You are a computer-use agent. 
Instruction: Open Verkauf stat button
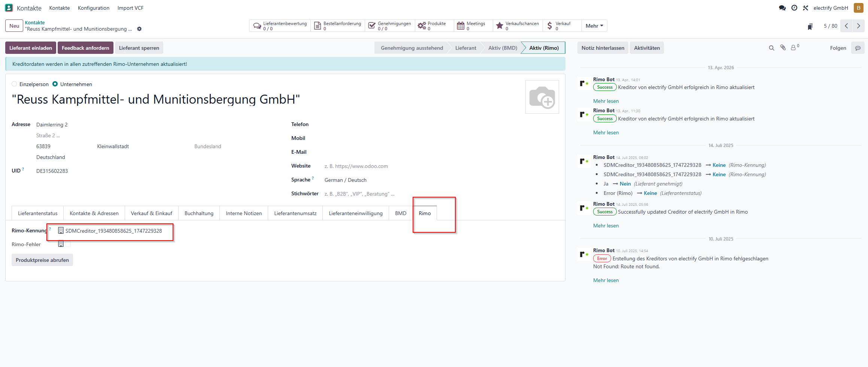click(x=562, y=26)
